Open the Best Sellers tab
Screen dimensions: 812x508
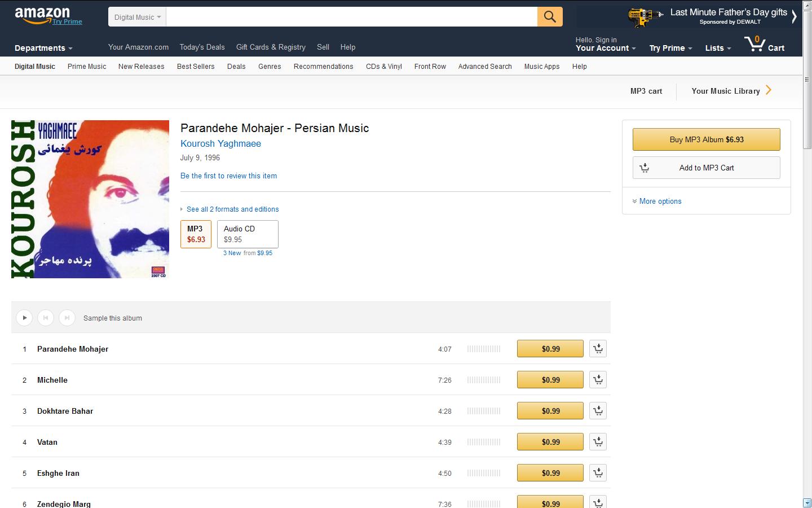pyautogui.click(x=196, y=66)
